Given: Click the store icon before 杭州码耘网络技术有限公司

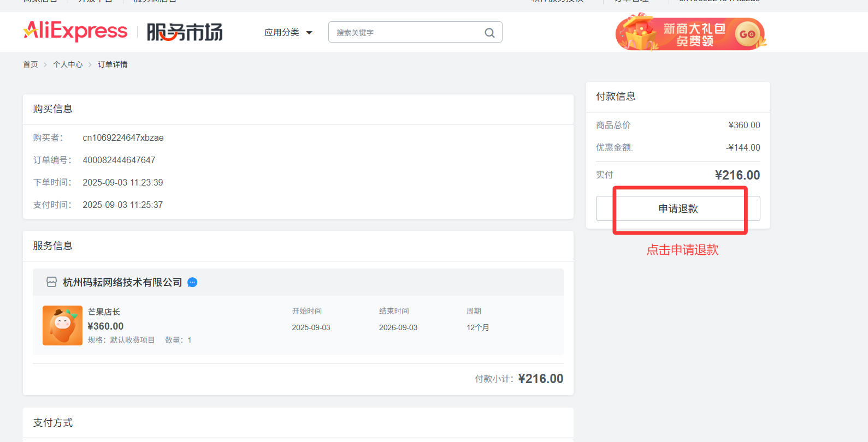Looking at the screenshot, I should (x=52, y=282).
